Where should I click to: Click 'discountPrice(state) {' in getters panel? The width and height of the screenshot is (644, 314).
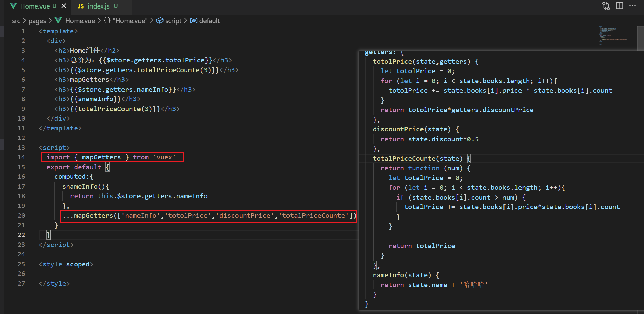coord(416,129)
